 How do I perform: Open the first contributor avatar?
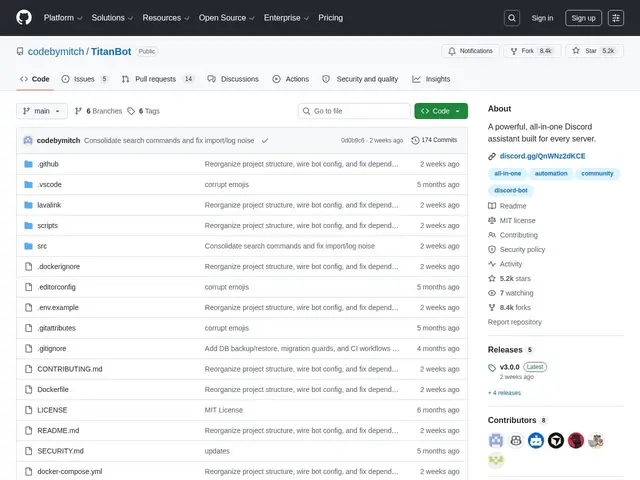[x=496, y=440]
